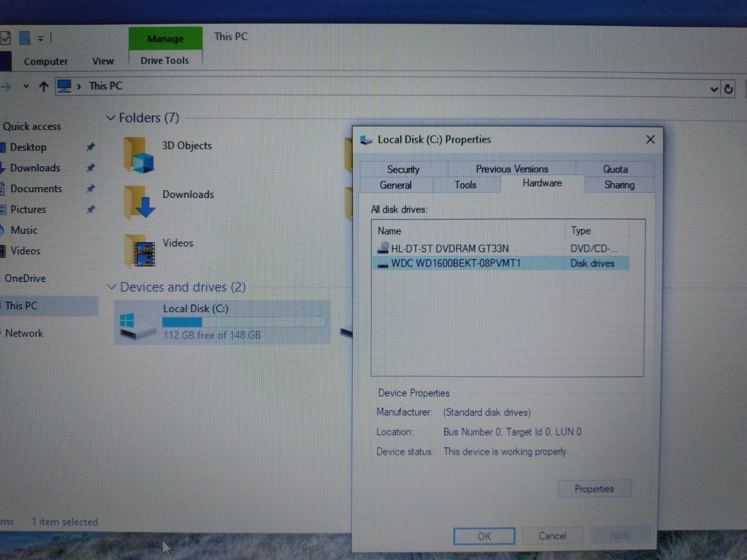Collapse the Devices and drives (2) group

(x=111, y=287)
